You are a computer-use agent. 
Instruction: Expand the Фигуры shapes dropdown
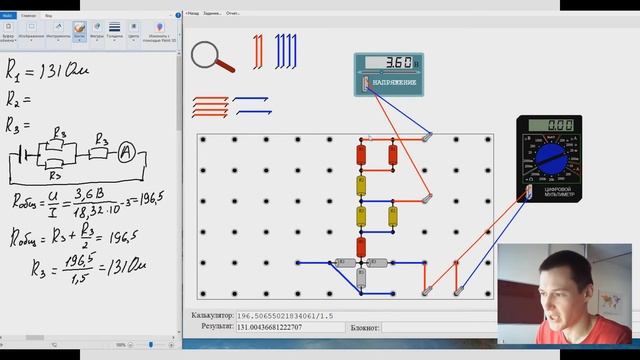[97, 32]
